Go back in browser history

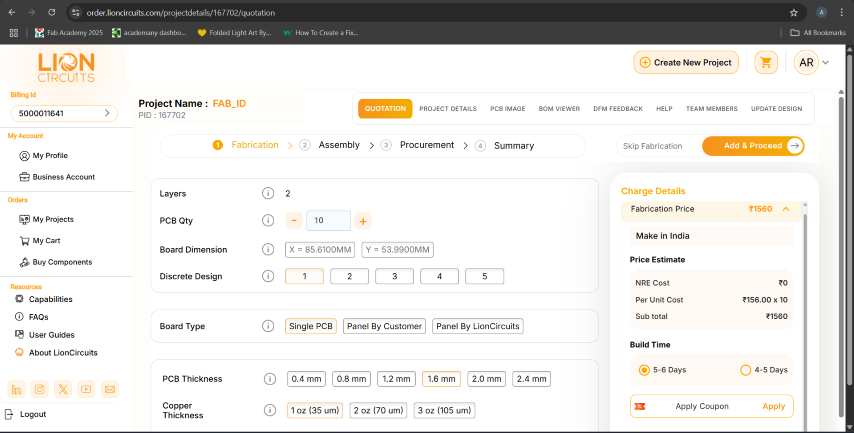coord(12,13)
